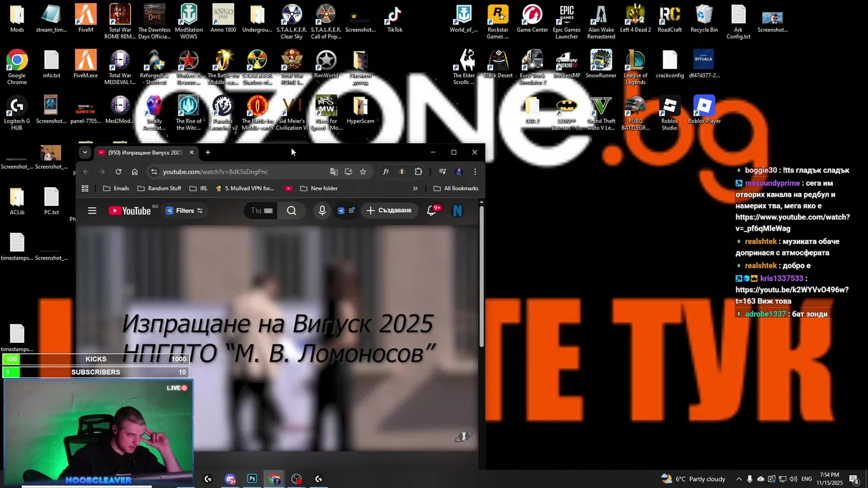Screen dimensions: 868x488
Task: Select the info.txt file on desktop
Action: click(x=51, y=64)
